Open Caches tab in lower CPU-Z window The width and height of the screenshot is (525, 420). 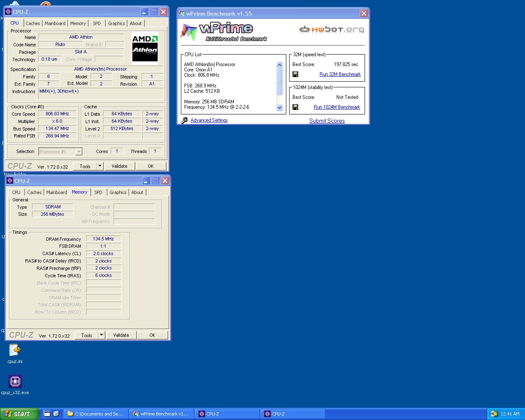coord(34,192)
